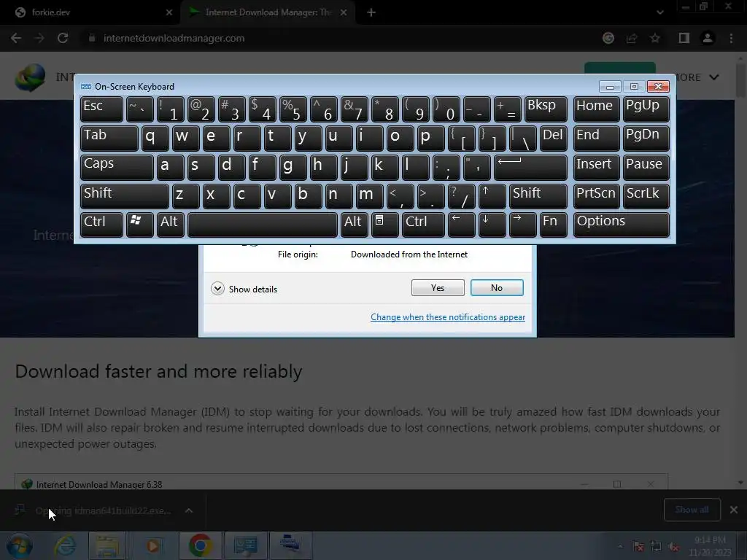Click the PrtScn key
The image size is (747, 560).
tap(596, 196)
